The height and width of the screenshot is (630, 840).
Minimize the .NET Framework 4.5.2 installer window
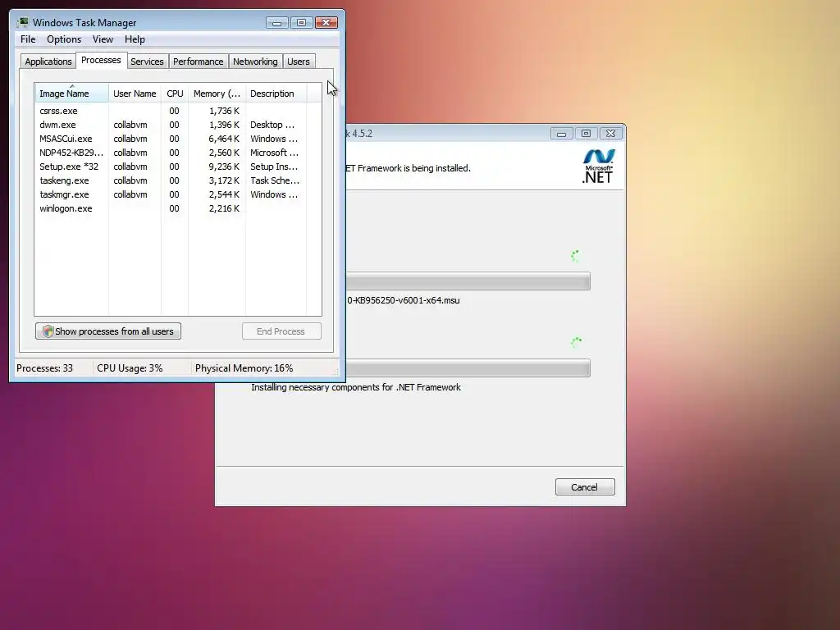[561, 134]
